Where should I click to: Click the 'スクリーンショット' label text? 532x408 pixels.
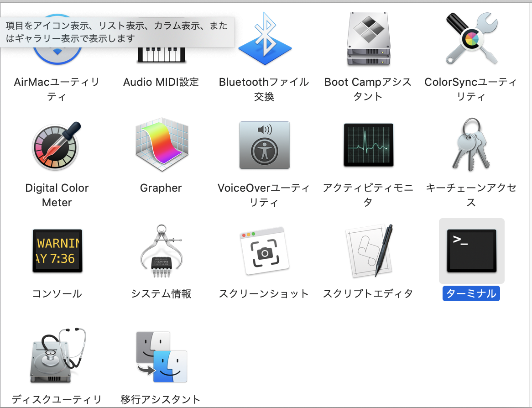264,293
